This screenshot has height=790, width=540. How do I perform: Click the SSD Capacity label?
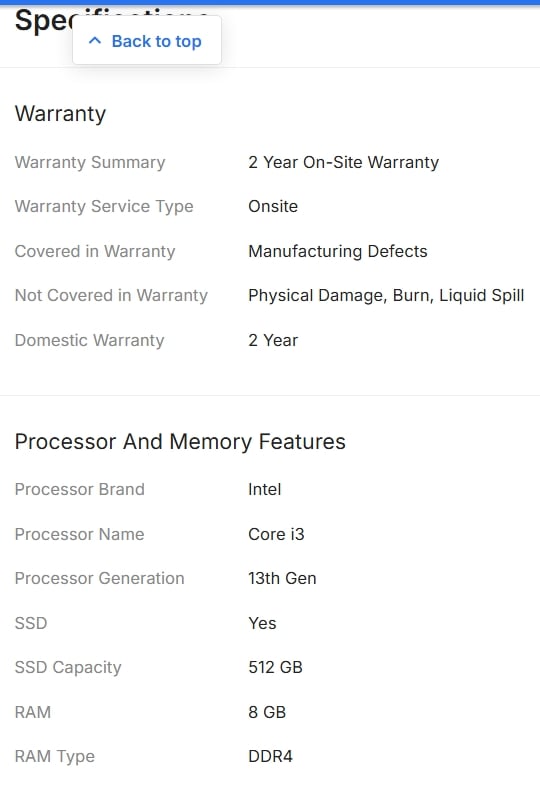(x=68, y=667)
